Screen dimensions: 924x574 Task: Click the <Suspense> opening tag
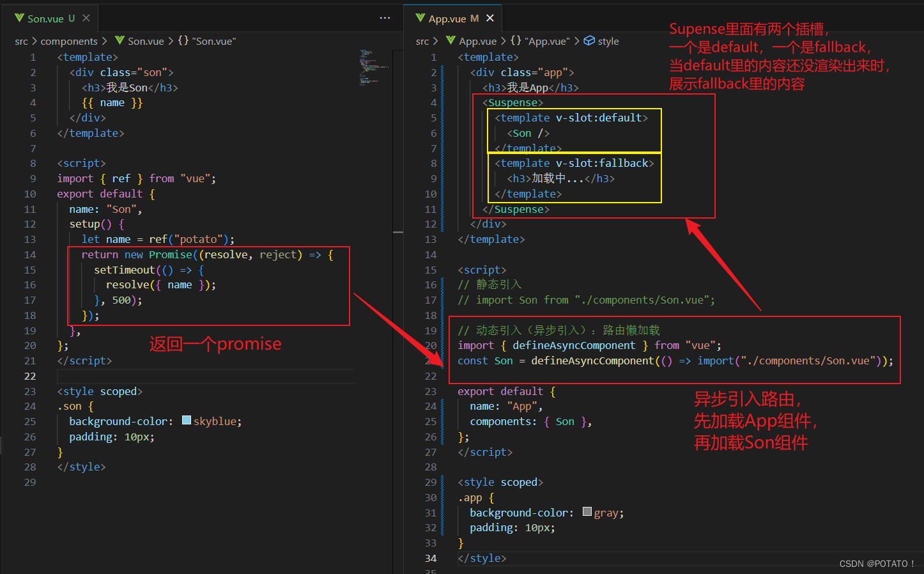coord(512,102)
